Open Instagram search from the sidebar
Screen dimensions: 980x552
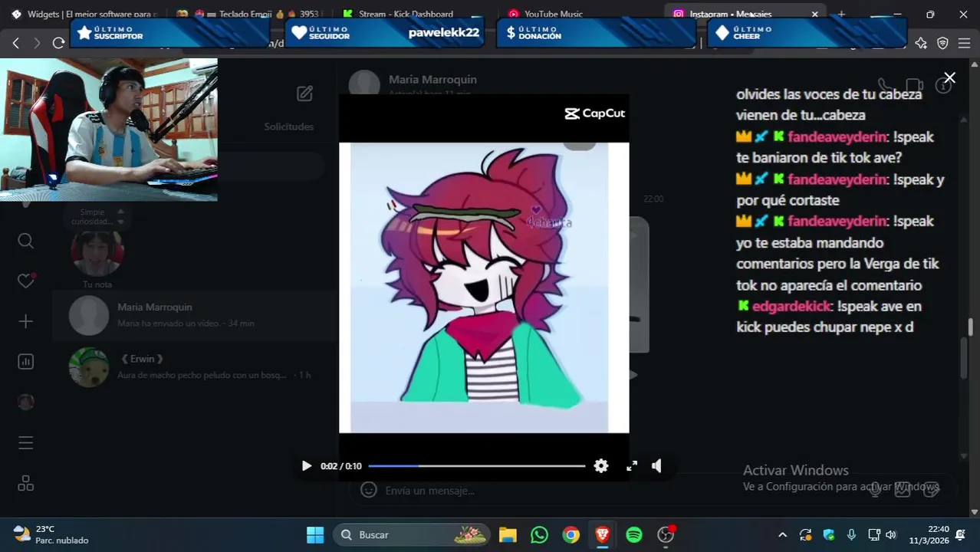click(x=25, y=241)
